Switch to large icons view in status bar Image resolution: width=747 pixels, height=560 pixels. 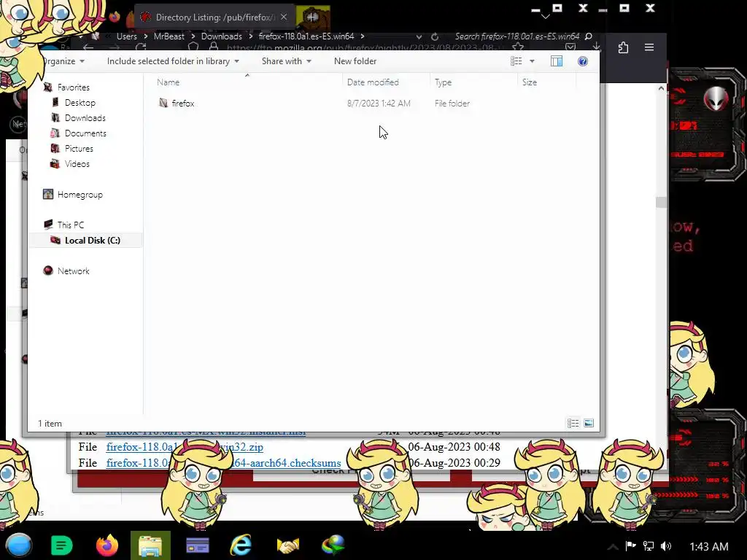[589, 423]
